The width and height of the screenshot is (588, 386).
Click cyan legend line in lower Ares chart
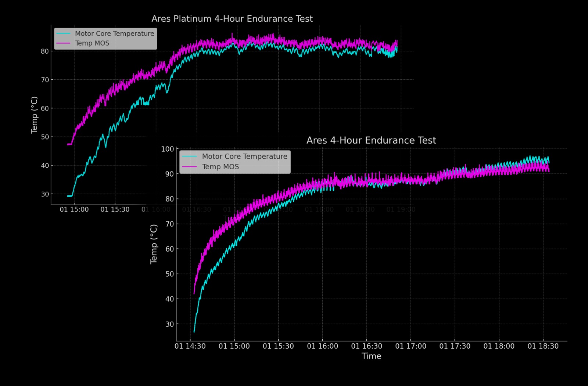(x=190, y=156)
